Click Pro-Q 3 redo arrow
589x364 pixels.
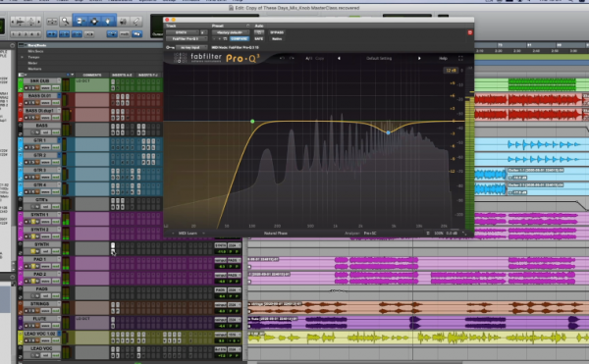click(x=292, y=58)
